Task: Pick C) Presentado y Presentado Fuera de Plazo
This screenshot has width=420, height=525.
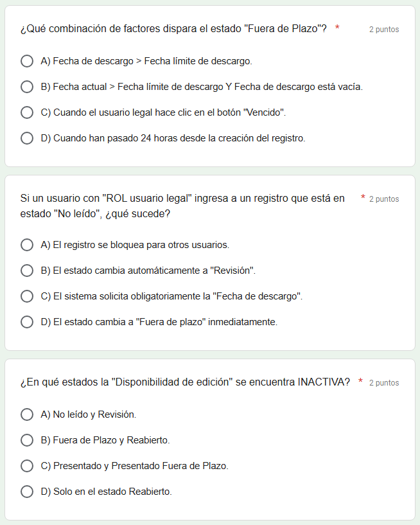Action: [x=27, y=466]
